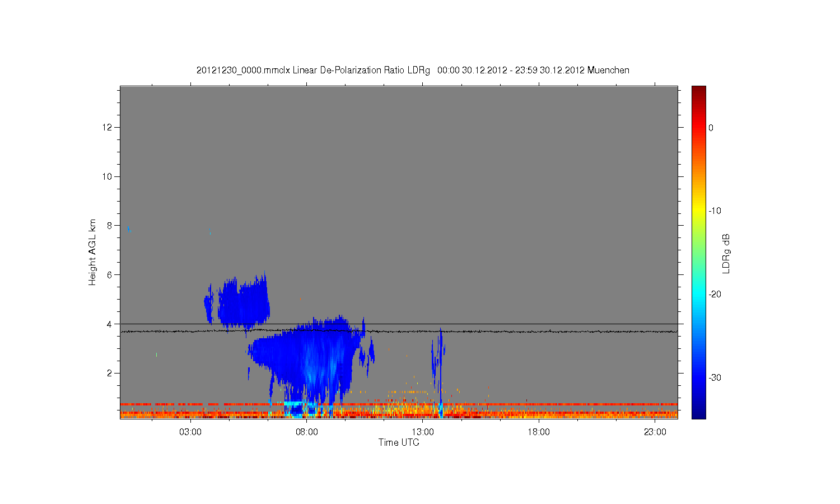The image size is (840, 504).
Task: Click the height tick label 6
Action: (110, 275)
